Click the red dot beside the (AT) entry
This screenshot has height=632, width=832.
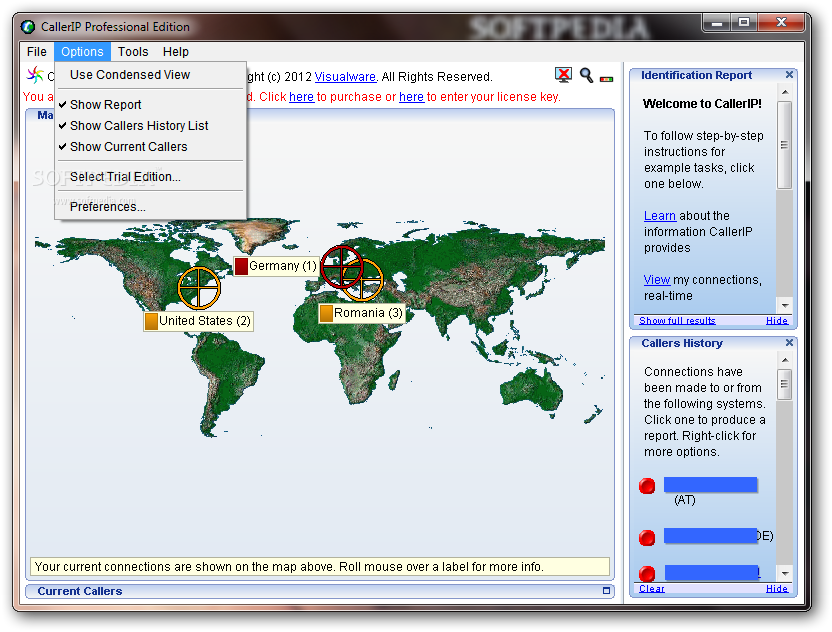[647, 486]
